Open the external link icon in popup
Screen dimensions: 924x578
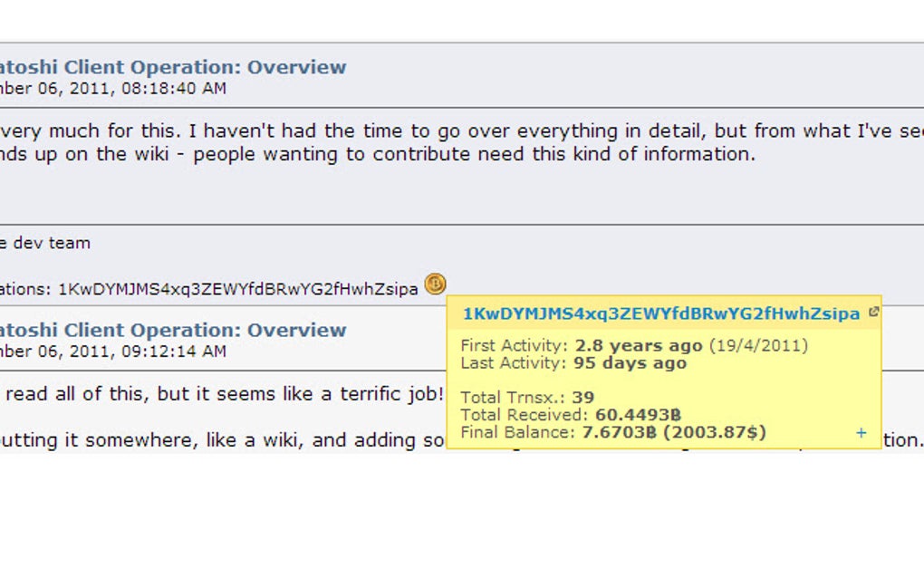pyautogui.click(x=873, y=313)
